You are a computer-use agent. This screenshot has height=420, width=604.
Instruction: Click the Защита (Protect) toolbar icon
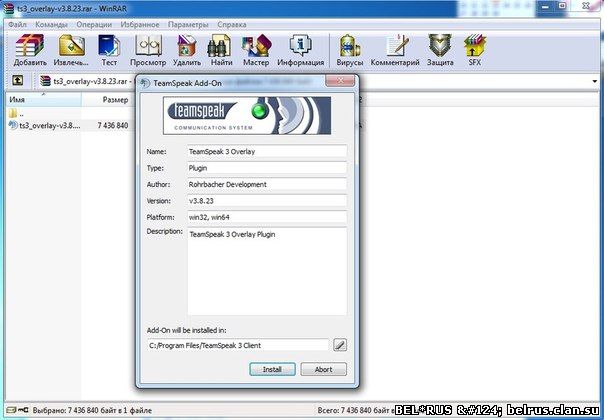(440, 50)
